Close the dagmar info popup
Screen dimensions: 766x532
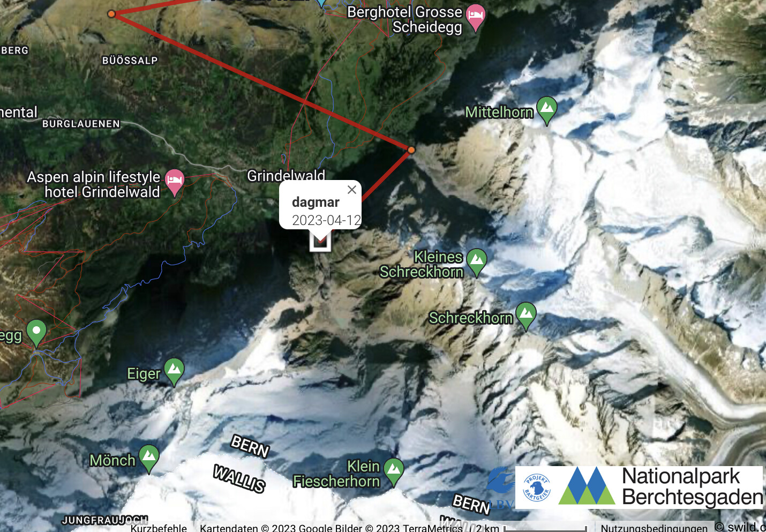point(352,190)
